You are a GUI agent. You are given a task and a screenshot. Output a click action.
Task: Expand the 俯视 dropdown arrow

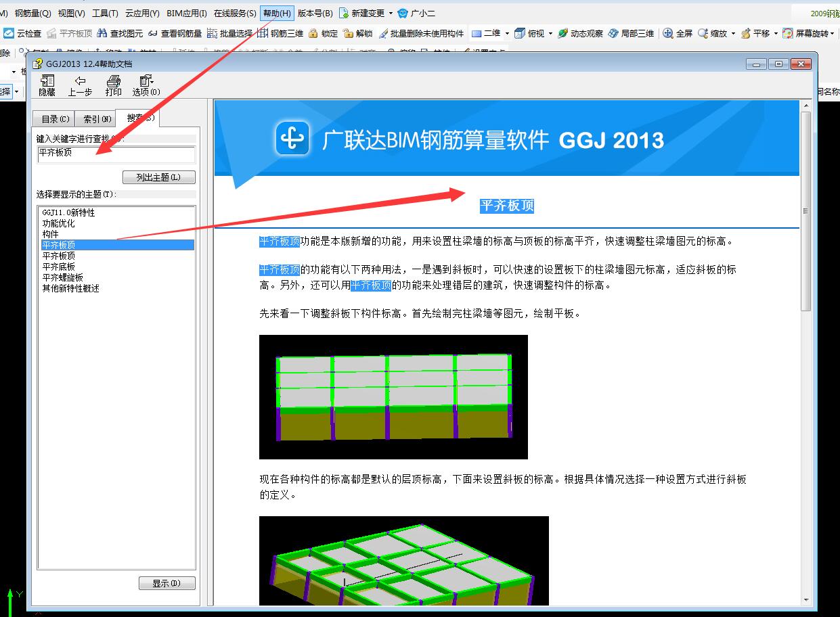(x=550, y=33)
